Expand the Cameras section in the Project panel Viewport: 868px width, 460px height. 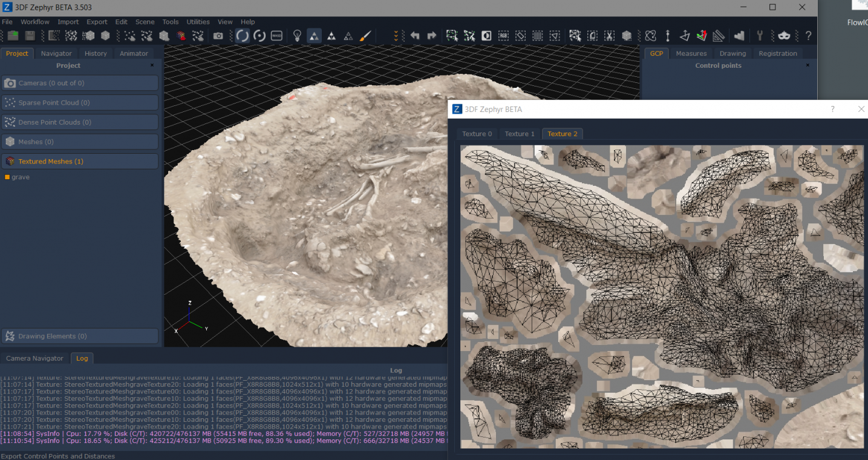(80, 83)
